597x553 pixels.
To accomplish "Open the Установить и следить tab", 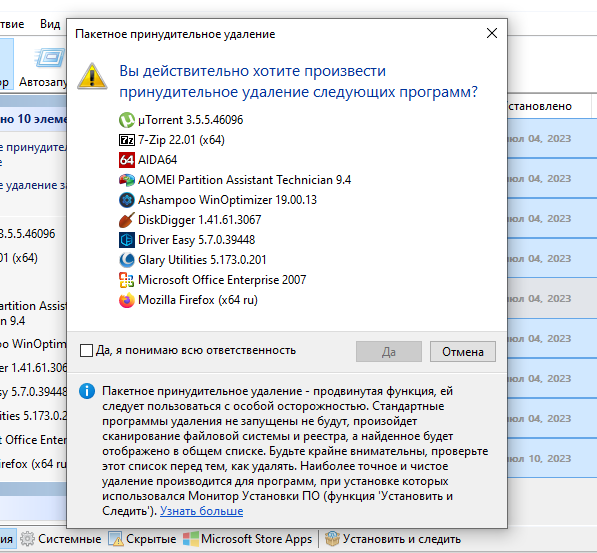I will coord(393,539).
